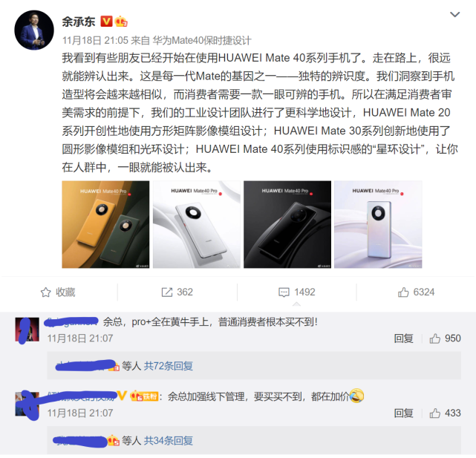This screenshot has height=458, width=476.
Task: Like the post with 6324 thumbs-up
Action: click(416, 292)
